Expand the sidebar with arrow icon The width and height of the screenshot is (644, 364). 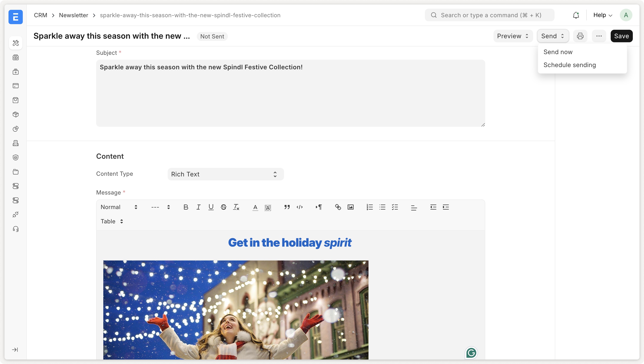point(15,350)
